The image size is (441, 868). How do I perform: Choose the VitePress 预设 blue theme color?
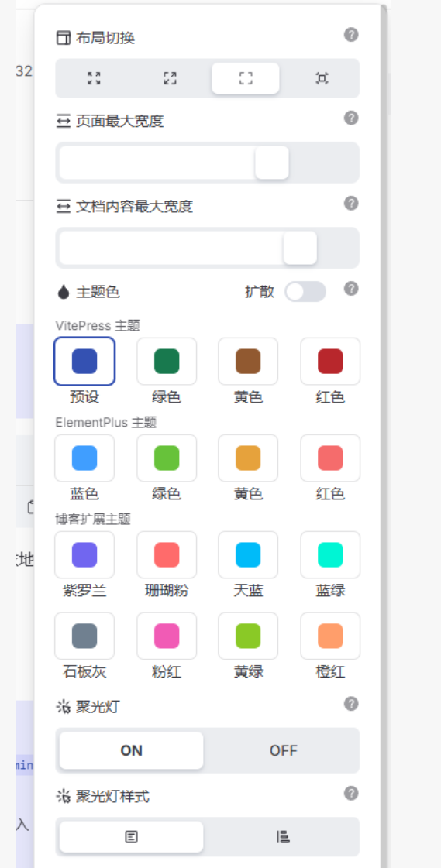pos(84,362)
